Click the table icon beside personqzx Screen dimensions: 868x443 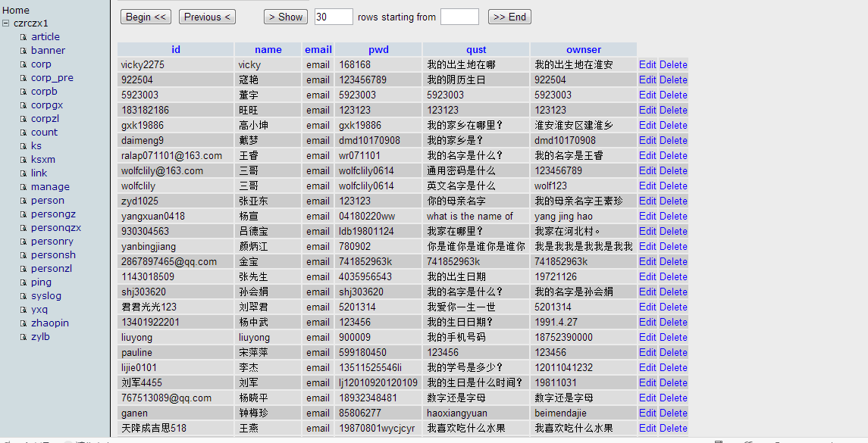24,228
